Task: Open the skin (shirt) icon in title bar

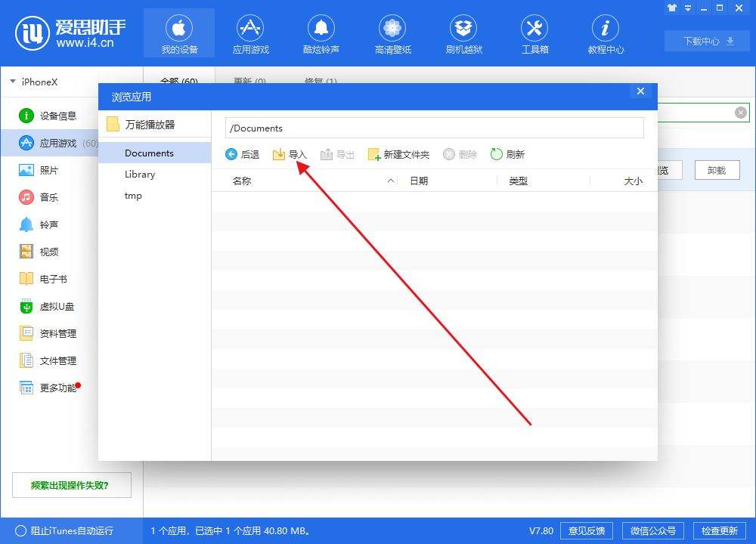Action: coord(671,8)
